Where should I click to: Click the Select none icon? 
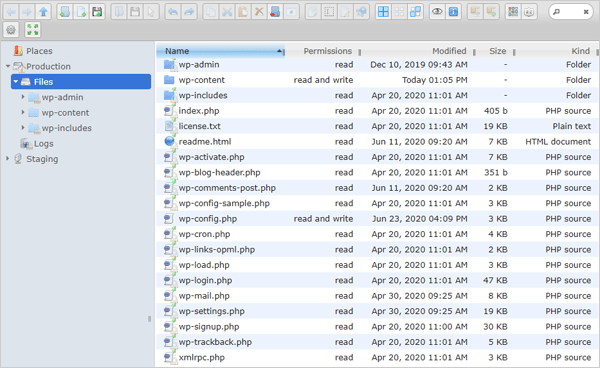399,12
